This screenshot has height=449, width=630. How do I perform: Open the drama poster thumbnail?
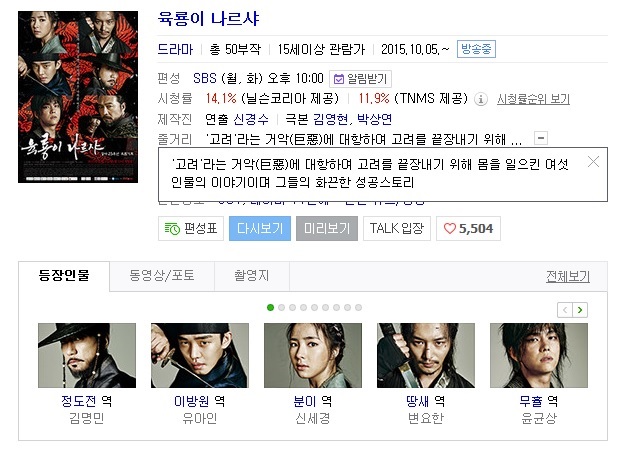[x=78, y=97]
